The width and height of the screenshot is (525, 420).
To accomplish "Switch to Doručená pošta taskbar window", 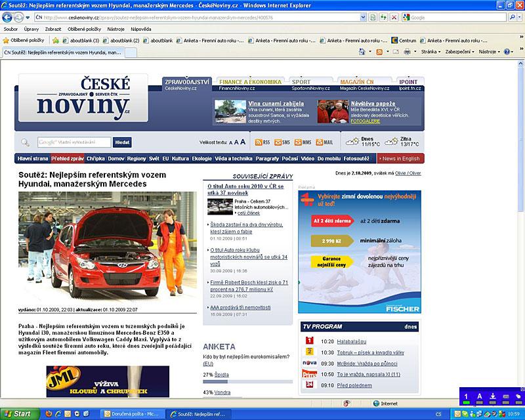I will (132, 414).
